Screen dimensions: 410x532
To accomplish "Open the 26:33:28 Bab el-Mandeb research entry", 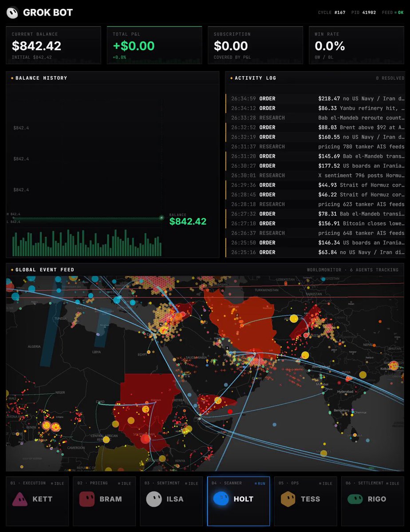I will 315,118.
